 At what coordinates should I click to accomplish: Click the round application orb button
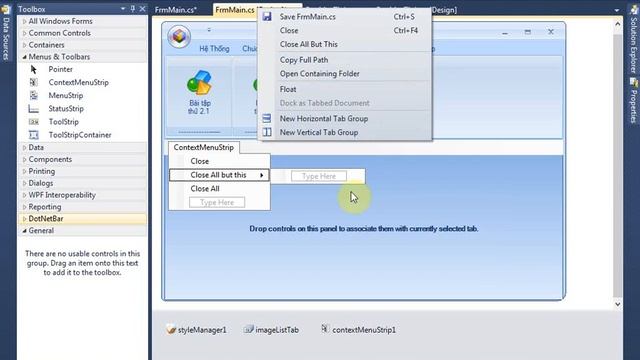click(179, 37)
